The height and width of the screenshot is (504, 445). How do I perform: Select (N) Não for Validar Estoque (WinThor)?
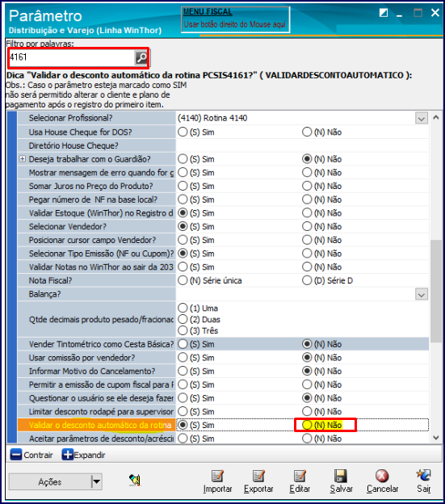tap(307, 212)
